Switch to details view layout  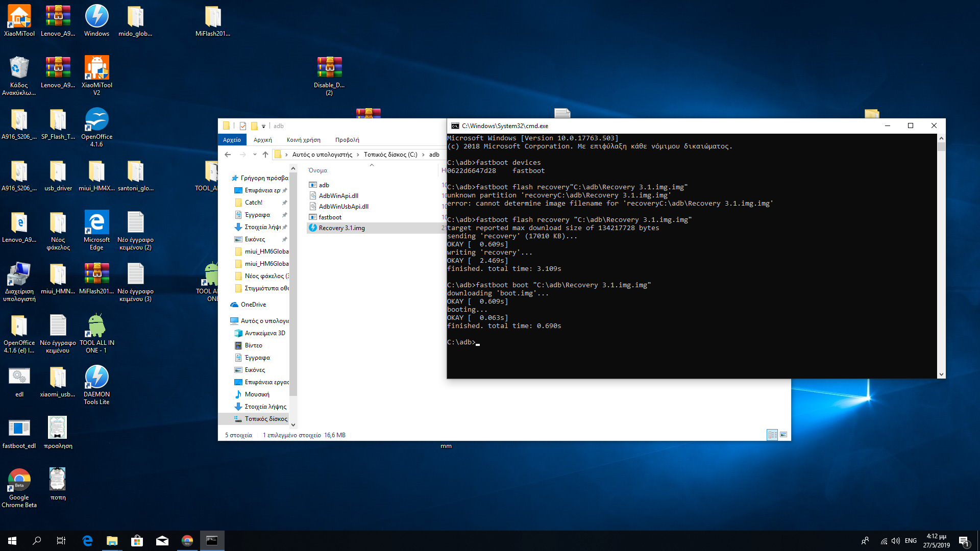tap(772, 435)
